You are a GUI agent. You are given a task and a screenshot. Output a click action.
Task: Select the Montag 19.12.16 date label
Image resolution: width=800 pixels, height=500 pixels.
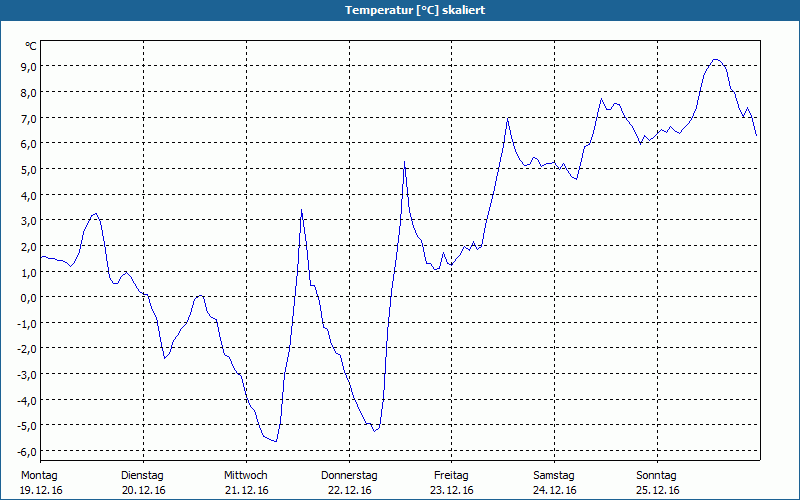click(x=41, y=483)
